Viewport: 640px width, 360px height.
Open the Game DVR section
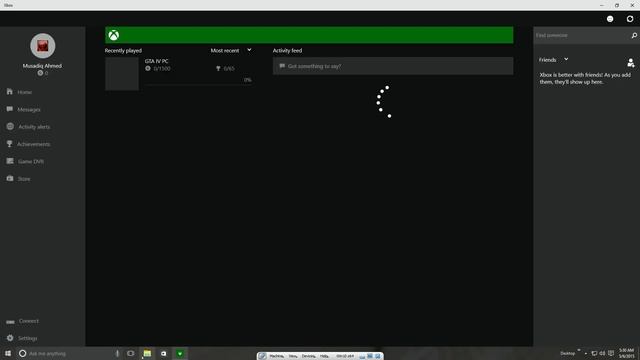coord(25,161)
